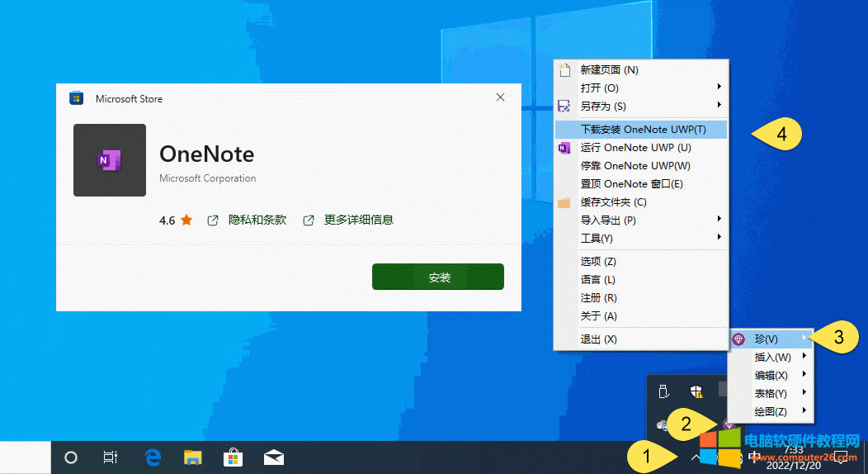Click the USB safely remove tray icon
Viewport: 868px width, 474px height.
[663, 391]
